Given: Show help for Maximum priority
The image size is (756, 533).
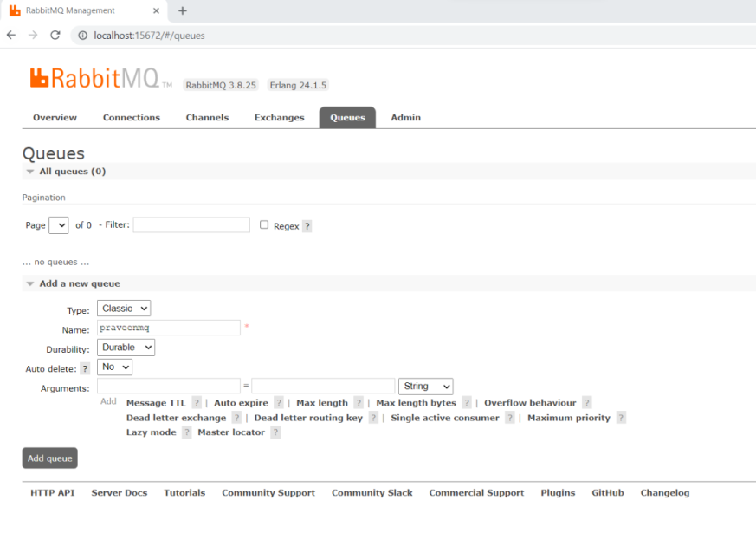Looking at the screenshot, I should click(x=621, y=418).
